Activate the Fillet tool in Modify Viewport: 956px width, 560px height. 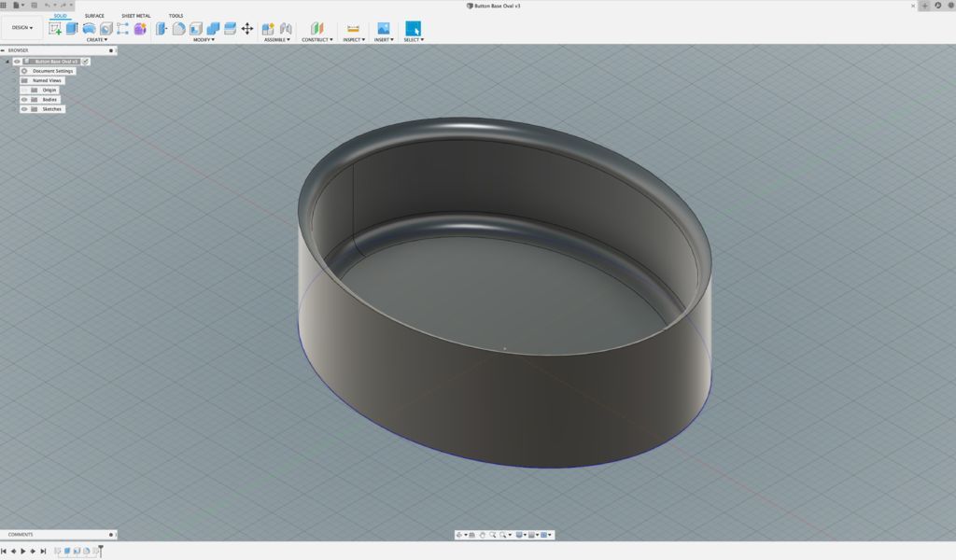[x=178, y=28]
